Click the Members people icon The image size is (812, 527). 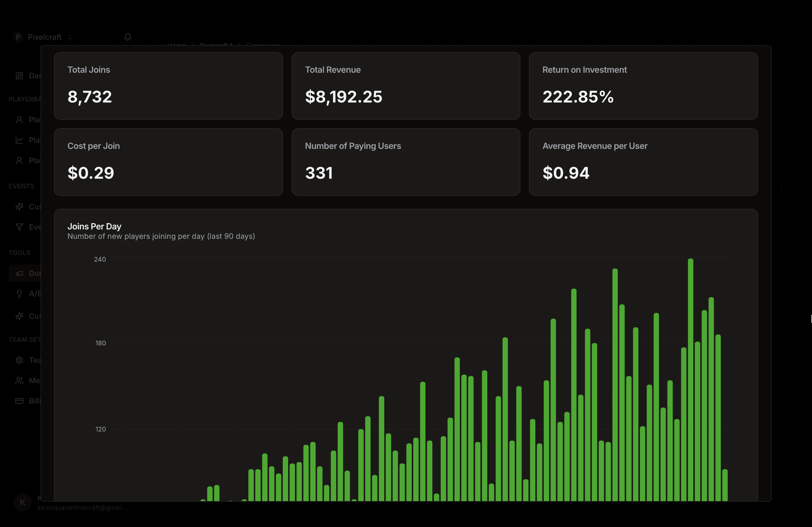(x=19, y=380)
